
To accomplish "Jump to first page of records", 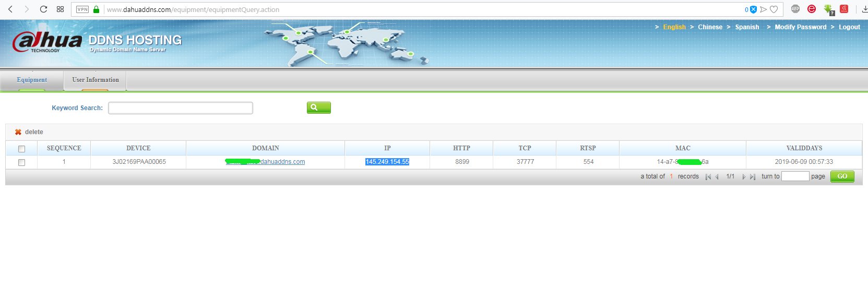I will (708, 177).
